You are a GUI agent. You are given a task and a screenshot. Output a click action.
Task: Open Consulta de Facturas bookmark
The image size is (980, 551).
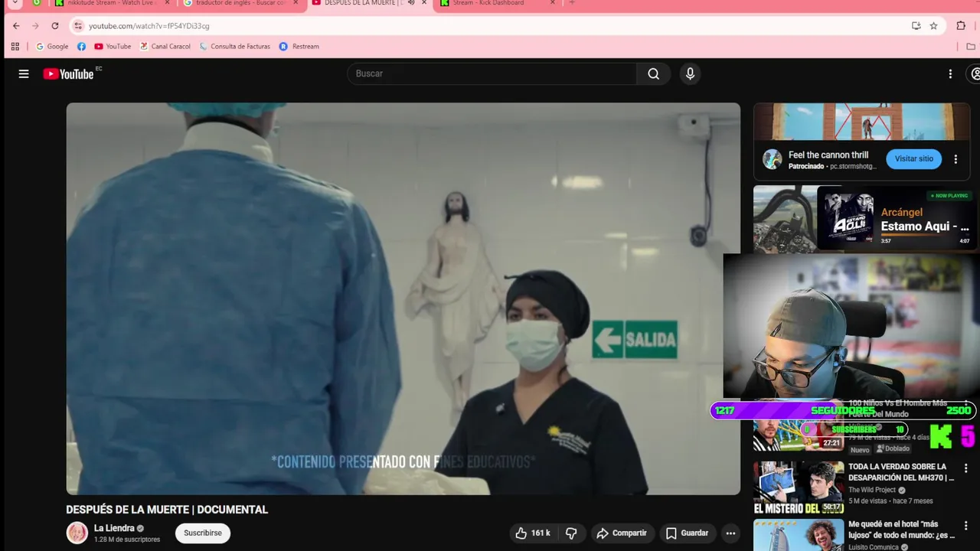point(234,46)
